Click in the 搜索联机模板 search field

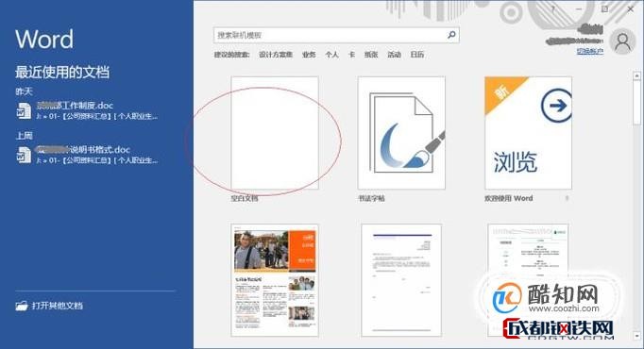point(336,35)
